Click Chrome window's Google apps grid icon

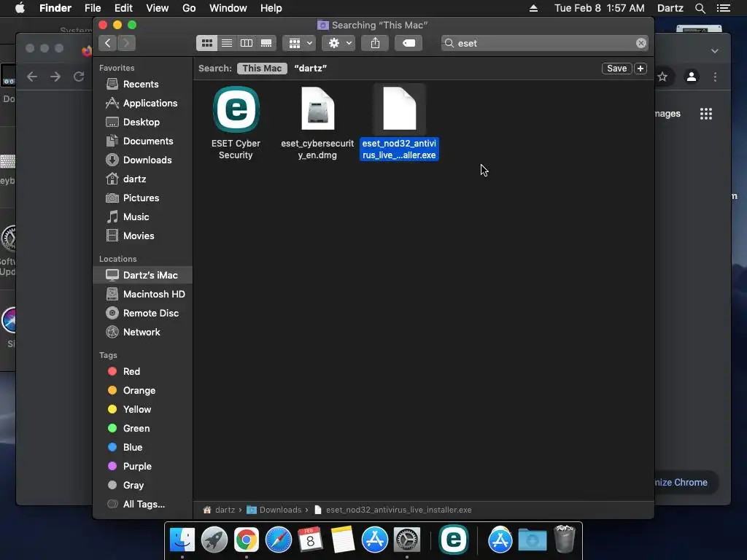tap(706, 114)
